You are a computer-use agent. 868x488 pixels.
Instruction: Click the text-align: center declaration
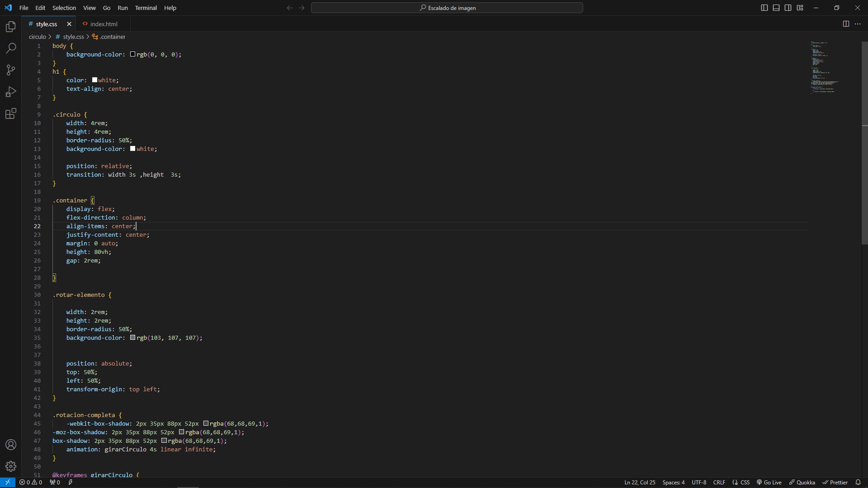[x=99, y=89]
